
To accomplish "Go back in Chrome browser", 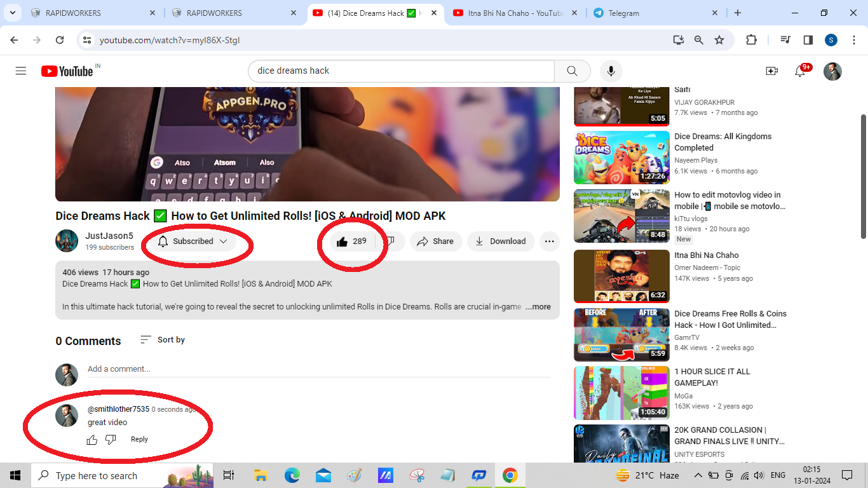I will [14, 40].
